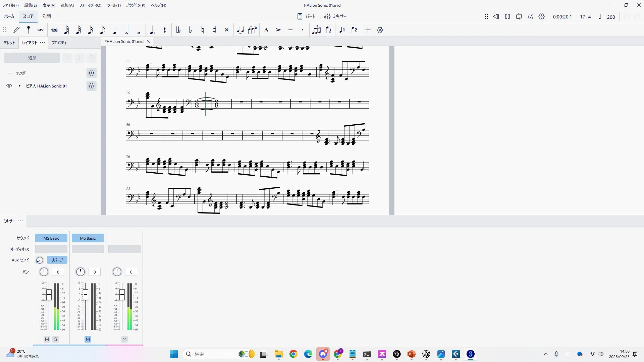The width and height of the screenshot is (644, 362).
Task: Expand the ピアノ HALion Sonic 01 instrument
Action: point(19,86)
